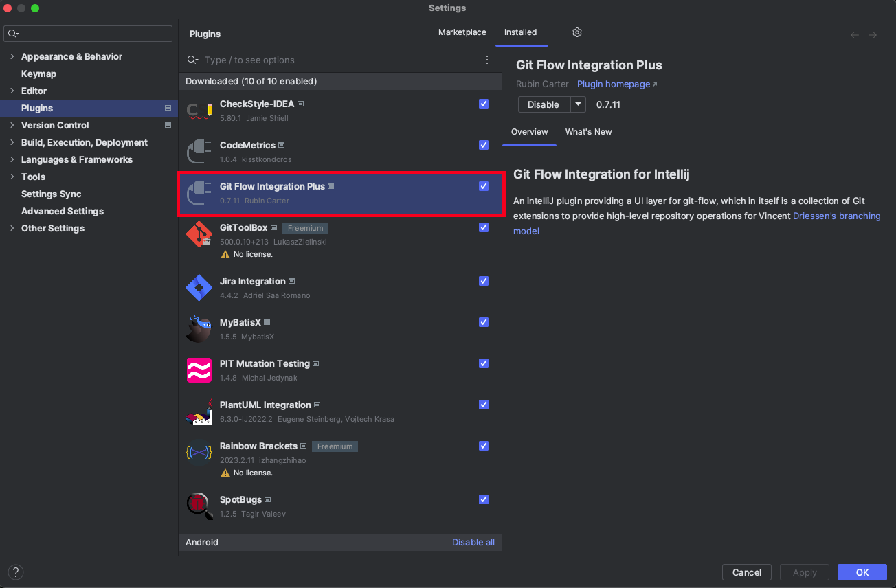Click the MyBatisX bird icon
This screenshot has width=896, height=588.
[199, 329]
